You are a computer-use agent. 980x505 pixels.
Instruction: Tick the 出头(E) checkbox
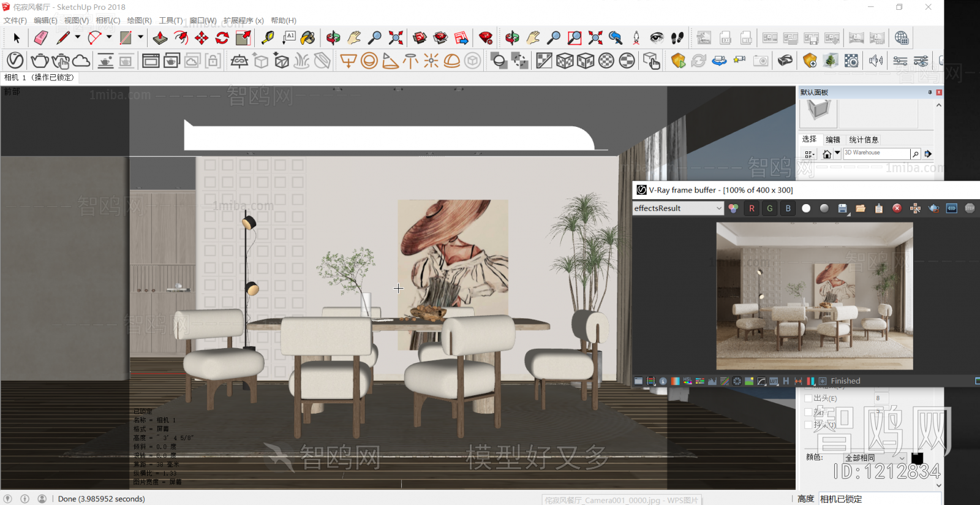point(809,398)
